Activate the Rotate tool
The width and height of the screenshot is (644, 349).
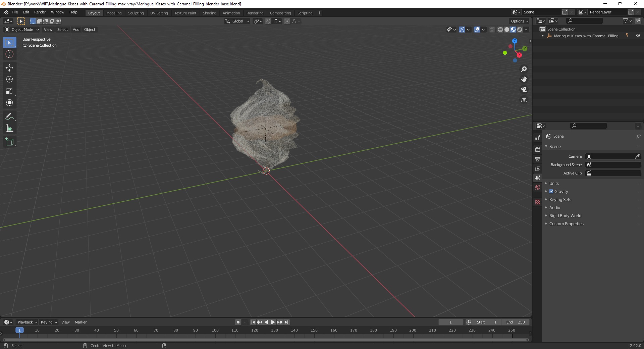[x=9, y=79]
